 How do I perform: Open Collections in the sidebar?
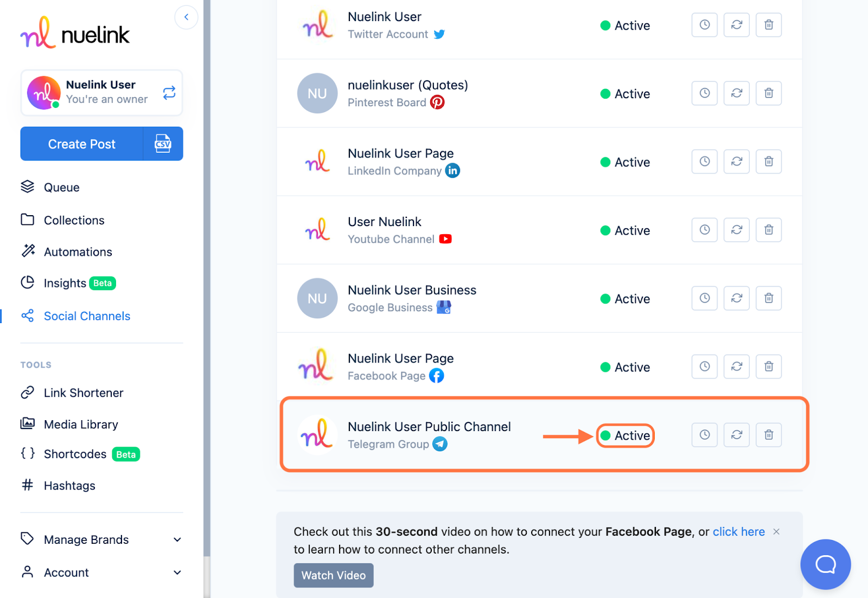click(x=62, y=220)
